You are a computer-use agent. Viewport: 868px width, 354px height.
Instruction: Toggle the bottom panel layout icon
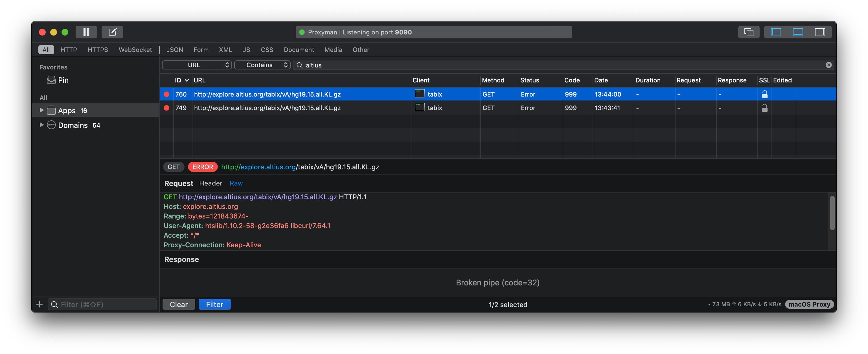pyautogui.click(x=797, y=32)
